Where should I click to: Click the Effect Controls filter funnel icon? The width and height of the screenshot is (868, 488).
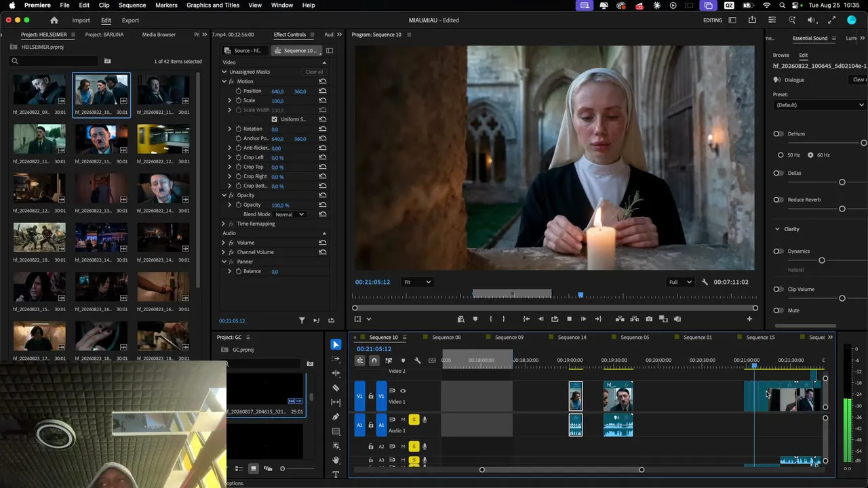coord(302,321)
